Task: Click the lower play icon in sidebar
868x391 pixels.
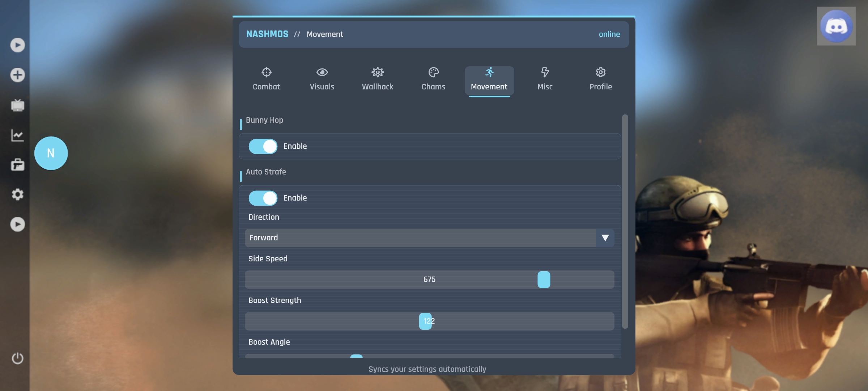Action: click(17, 224)
